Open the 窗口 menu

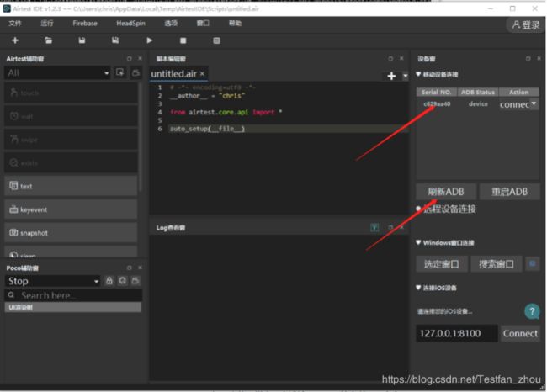(203, 23)
